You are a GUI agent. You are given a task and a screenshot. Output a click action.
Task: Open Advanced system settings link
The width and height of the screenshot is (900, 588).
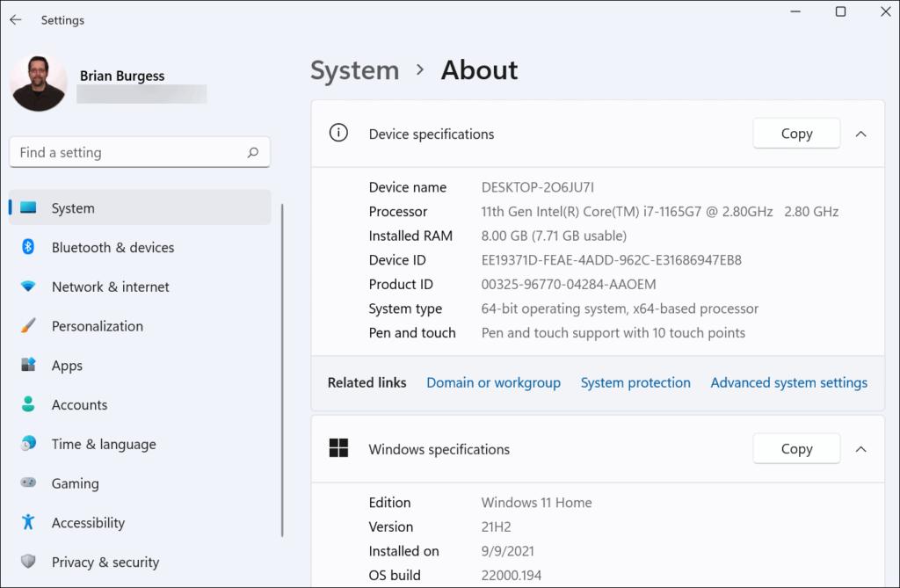(x=788, y=382)
